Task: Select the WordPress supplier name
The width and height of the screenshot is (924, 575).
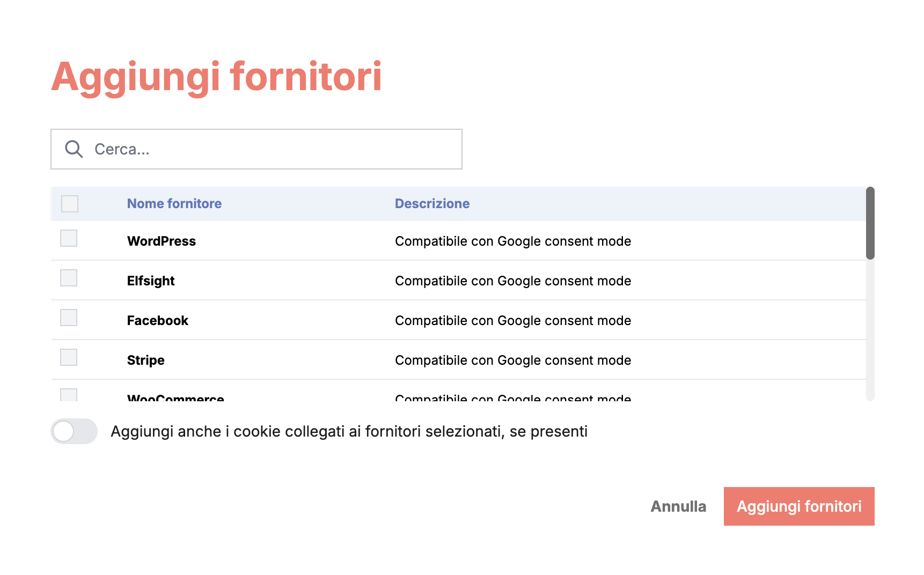Action: [x=162, y=241]
